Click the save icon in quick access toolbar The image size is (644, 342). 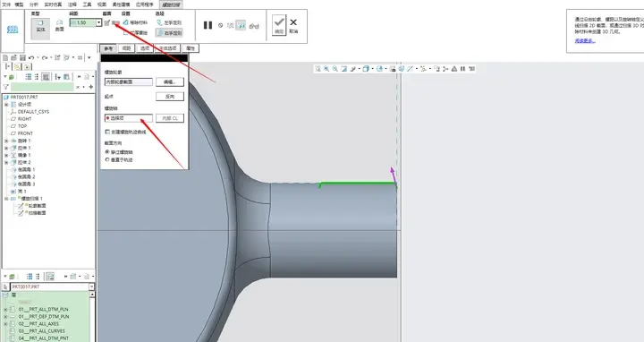tap(22, 57)
